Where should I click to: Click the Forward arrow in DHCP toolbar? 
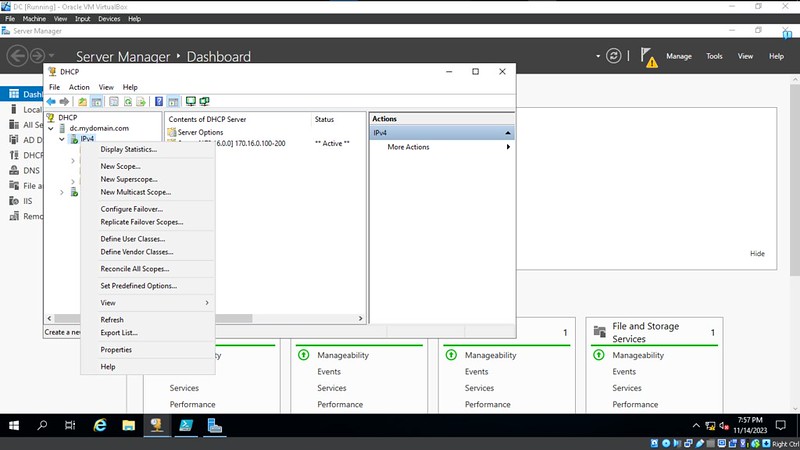pos(64,102)
